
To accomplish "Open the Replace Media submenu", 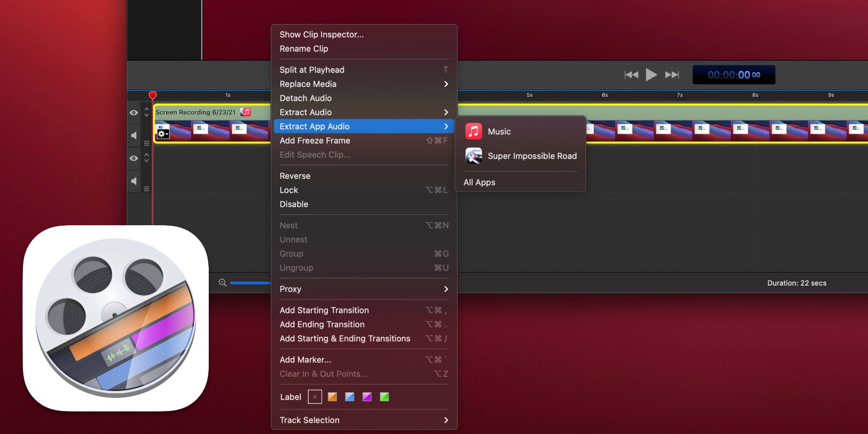I will coord(308,84).
